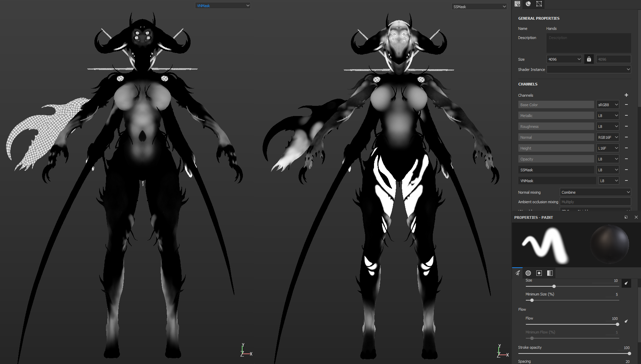Image resolution: width=641 pixels, height=364 pixels.
Task: Select the Base Color channel entry
Action: pos(556,104)
